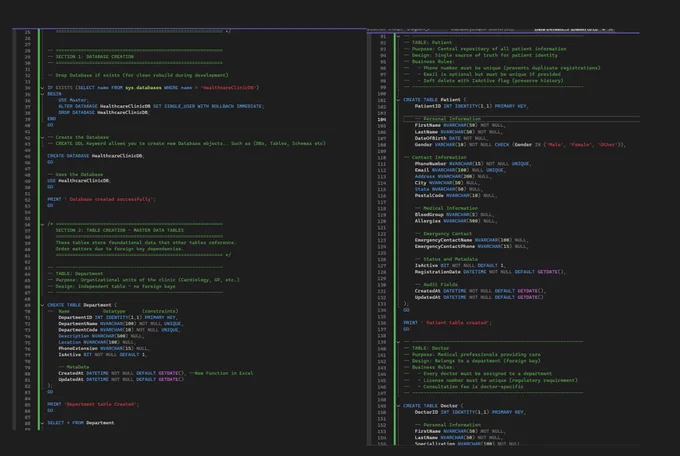The image size is (680, 456).
Task: Collapse the CREATE TABLE Department fold arrow
Action: pyautogui.click(x=42, y=305)
